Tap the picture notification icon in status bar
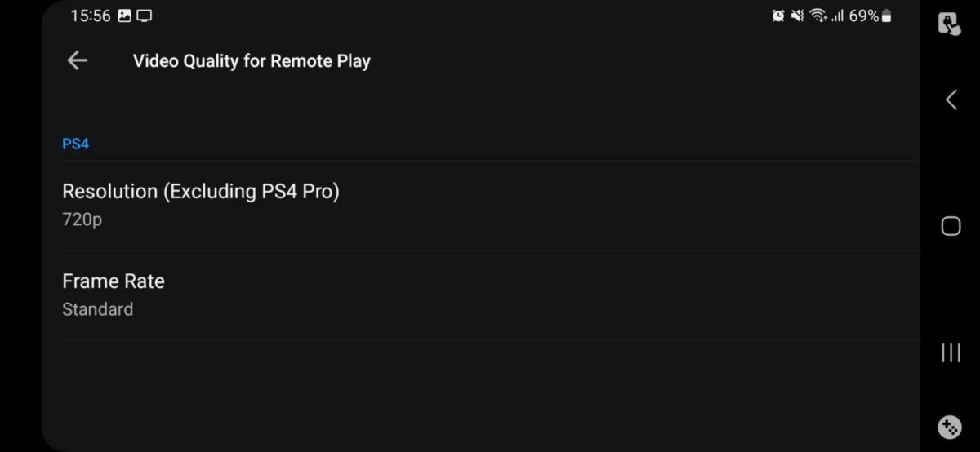Viewport: 980px width, 452px height. click(124, 16)
